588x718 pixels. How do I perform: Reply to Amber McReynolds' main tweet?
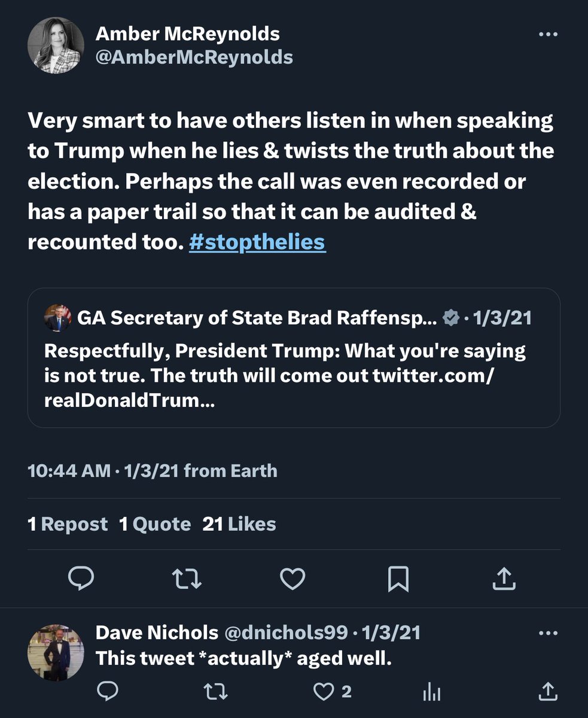pyautogui.click(x=80, y=578)
